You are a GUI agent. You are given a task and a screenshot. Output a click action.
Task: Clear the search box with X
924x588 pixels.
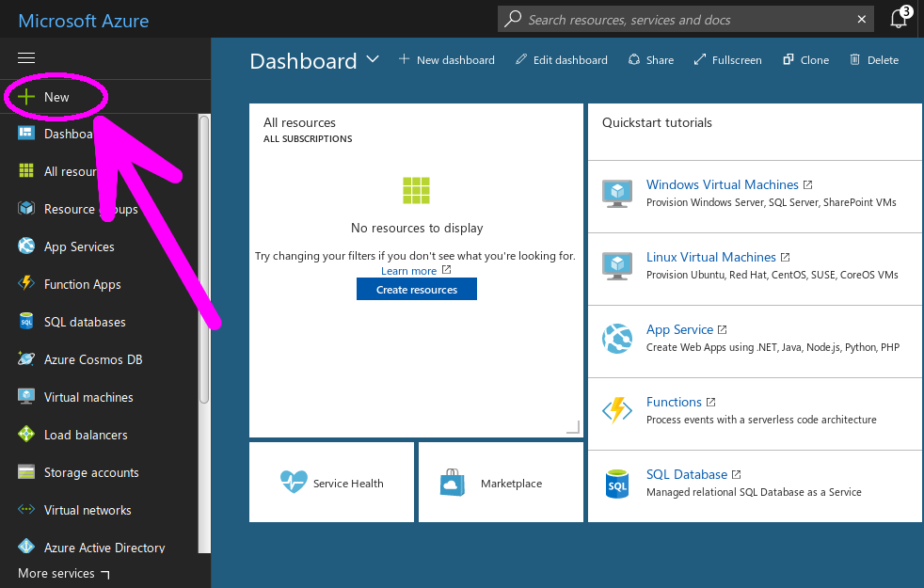862,20
